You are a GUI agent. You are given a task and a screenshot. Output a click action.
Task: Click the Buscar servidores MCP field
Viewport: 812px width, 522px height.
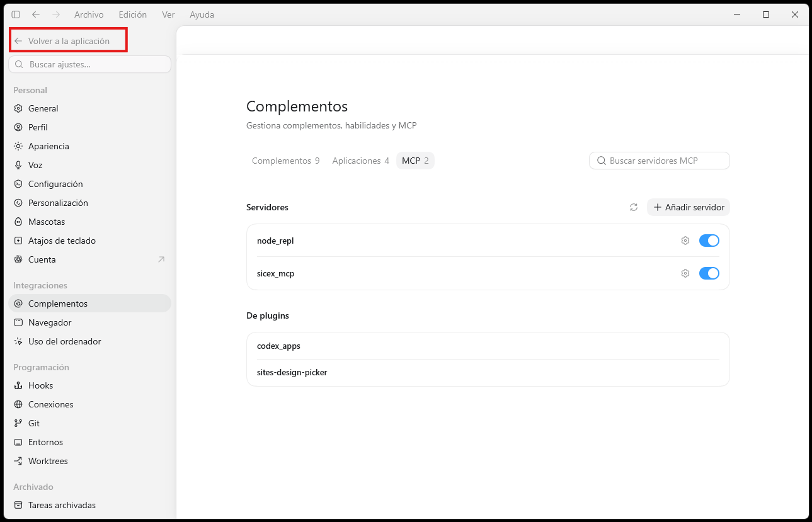[660, 161]
